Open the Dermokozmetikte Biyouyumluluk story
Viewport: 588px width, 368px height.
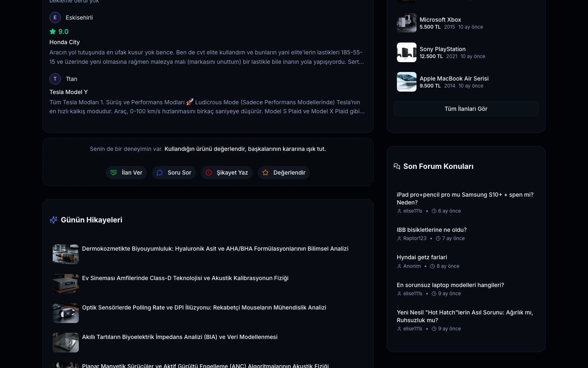[215, 249]
